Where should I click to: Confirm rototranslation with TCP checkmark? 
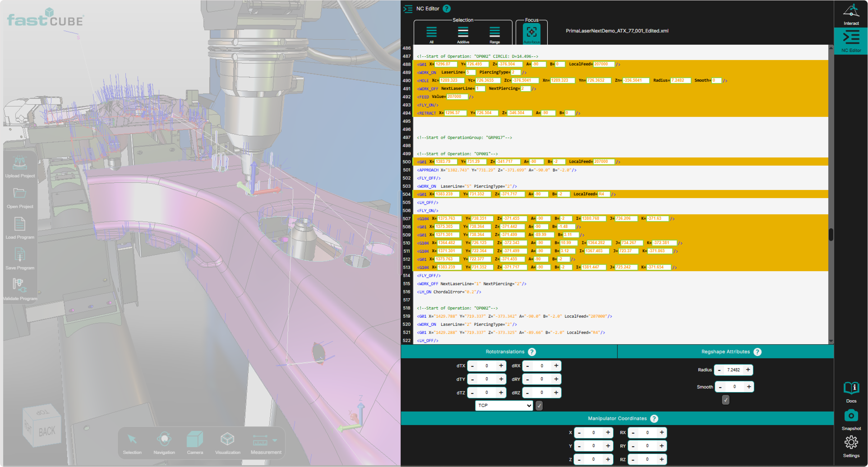(539, 406)
